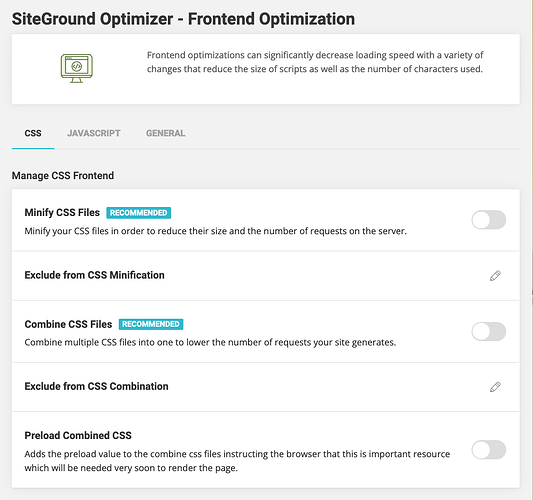The image size is (533, 500).
Task: Edit Exclude from CSS Minification pencil icon
Action: click(x=495, y=276)
